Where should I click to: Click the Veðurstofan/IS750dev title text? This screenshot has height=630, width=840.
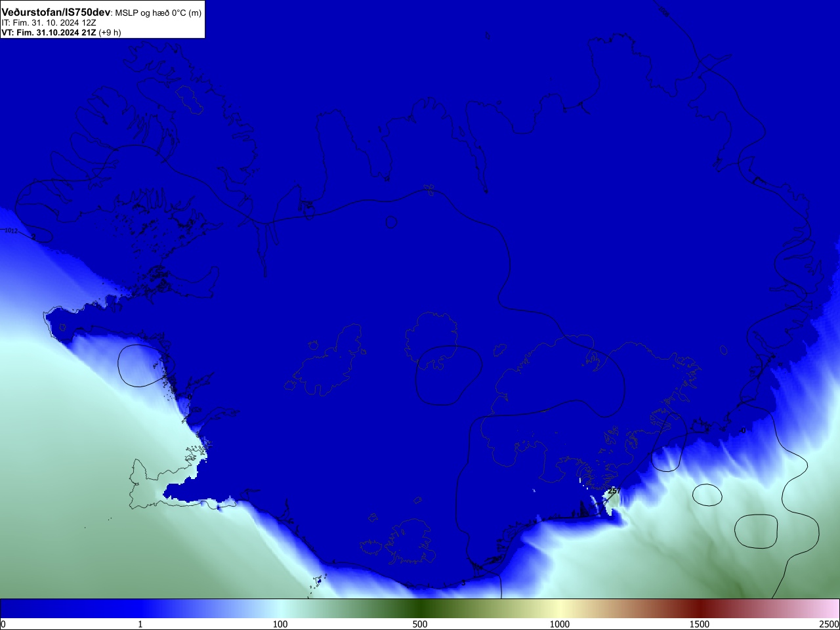56,12
